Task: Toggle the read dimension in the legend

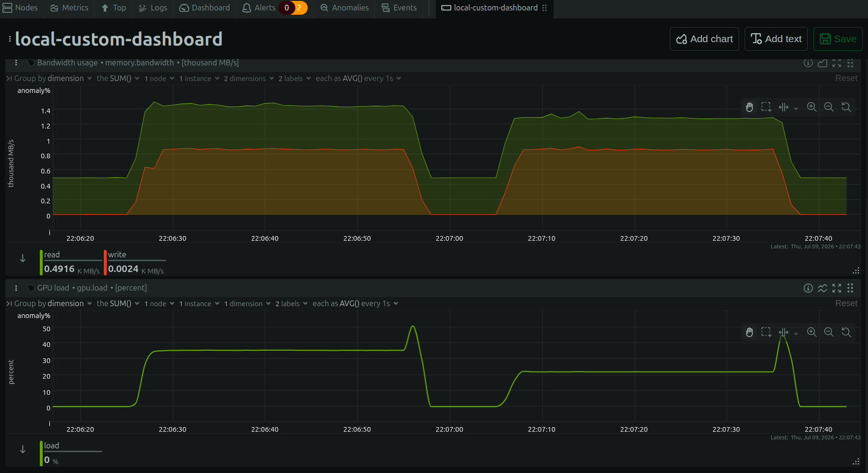Action: tap(71, 262)
